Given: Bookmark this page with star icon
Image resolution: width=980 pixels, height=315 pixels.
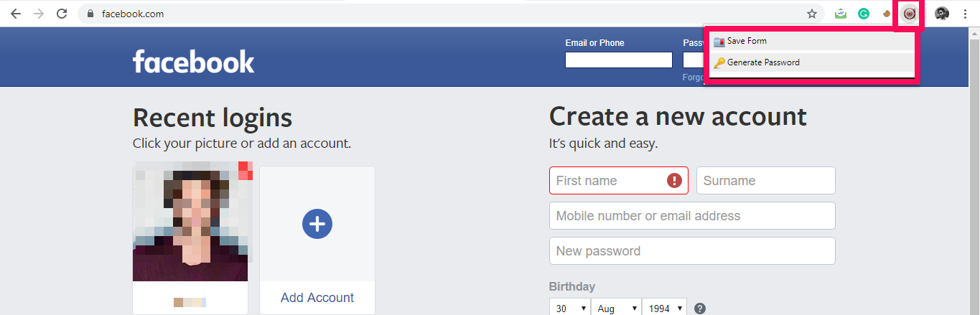Looking at the screenshot, I should [812, 14].
